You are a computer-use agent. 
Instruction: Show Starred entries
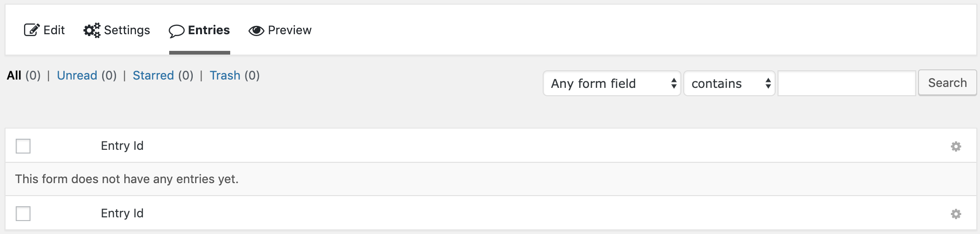tap(153, 75)
